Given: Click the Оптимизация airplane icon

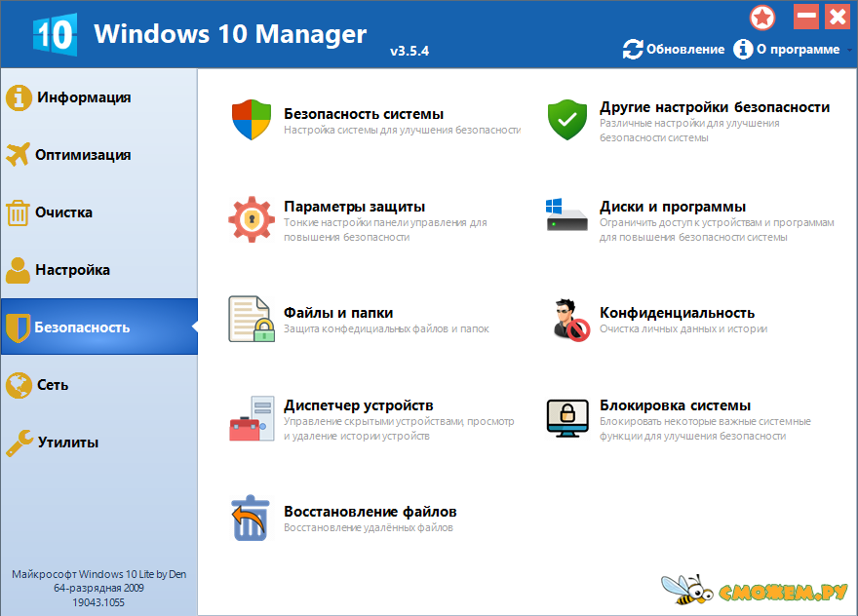Looking at the screenshot, I should (19, 155).
